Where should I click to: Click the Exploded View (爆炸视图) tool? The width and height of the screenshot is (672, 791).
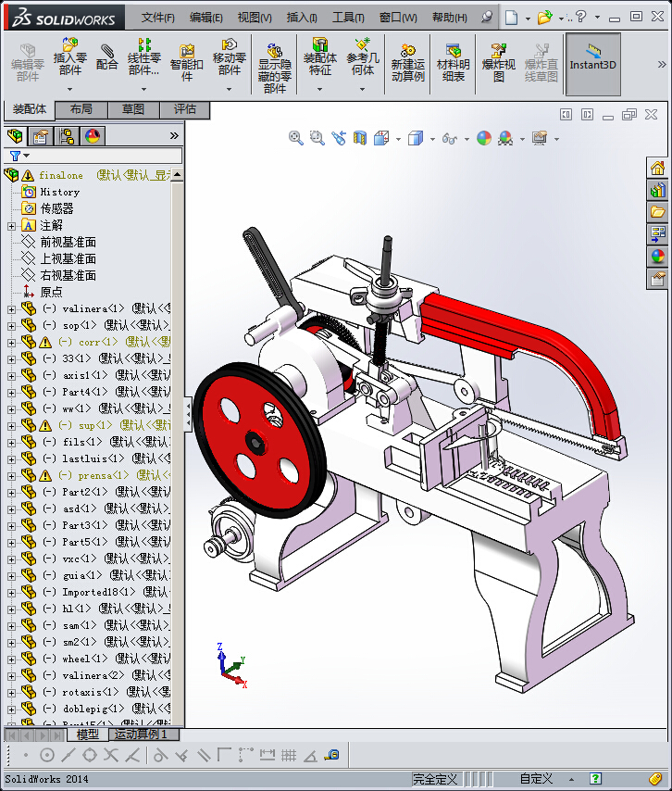[498, 63]
